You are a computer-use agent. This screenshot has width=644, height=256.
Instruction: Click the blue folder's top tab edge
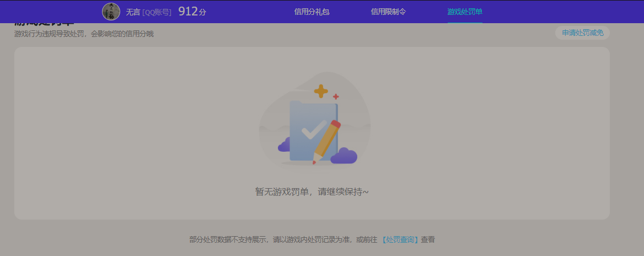(x=296, y=103)
